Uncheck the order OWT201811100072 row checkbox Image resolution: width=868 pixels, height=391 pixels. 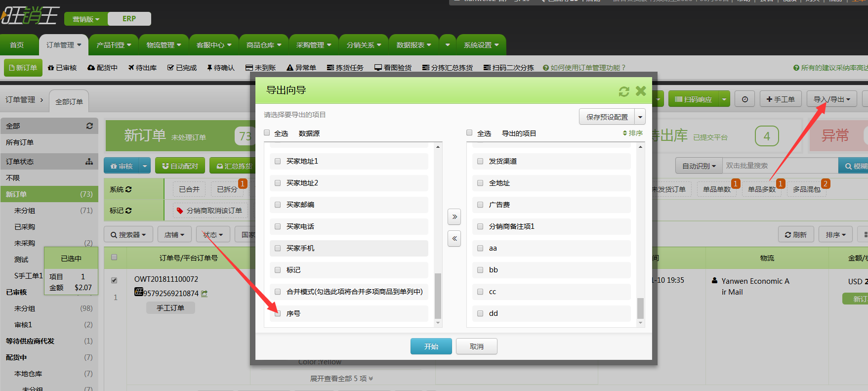tap(114, 280)
